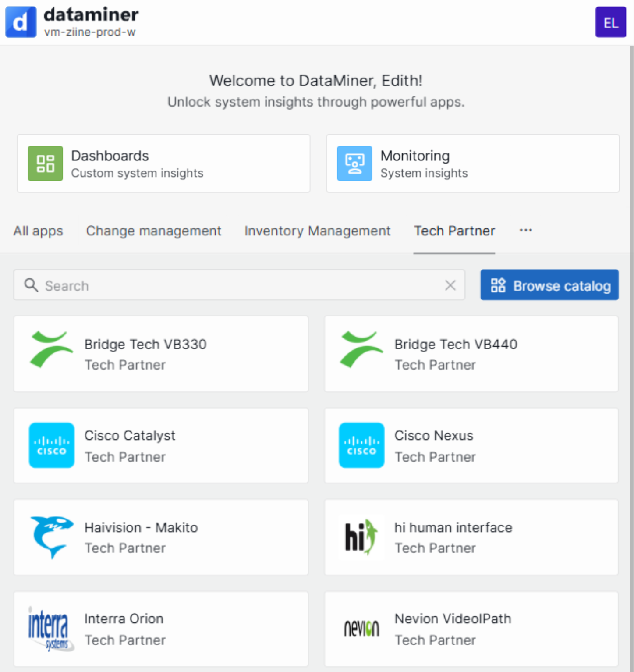This screenshot has width=634, height=672.
Task: Open Bridge Tech VB330 app title
Action: [145, 344]
